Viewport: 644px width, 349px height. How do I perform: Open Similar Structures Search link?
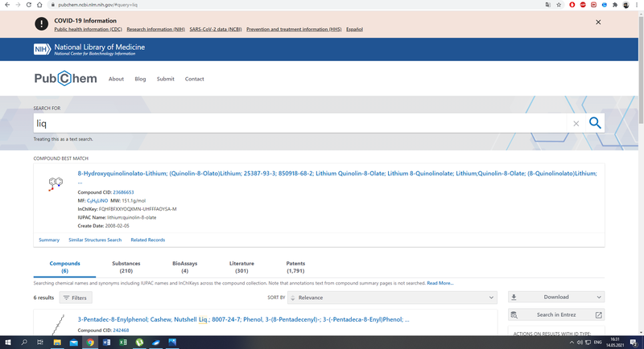tap(95, 240)
